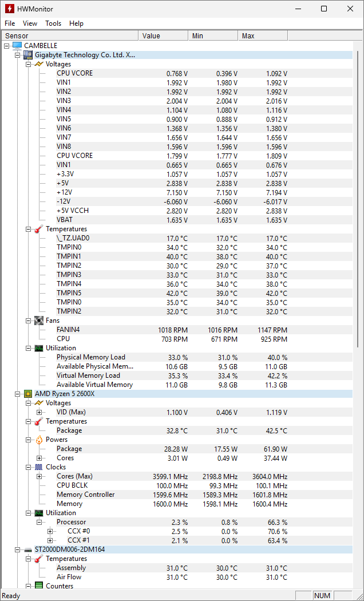Select the TMPIN5 temperature row
This screenshot has height=601, width=364.
coord(204,293)
